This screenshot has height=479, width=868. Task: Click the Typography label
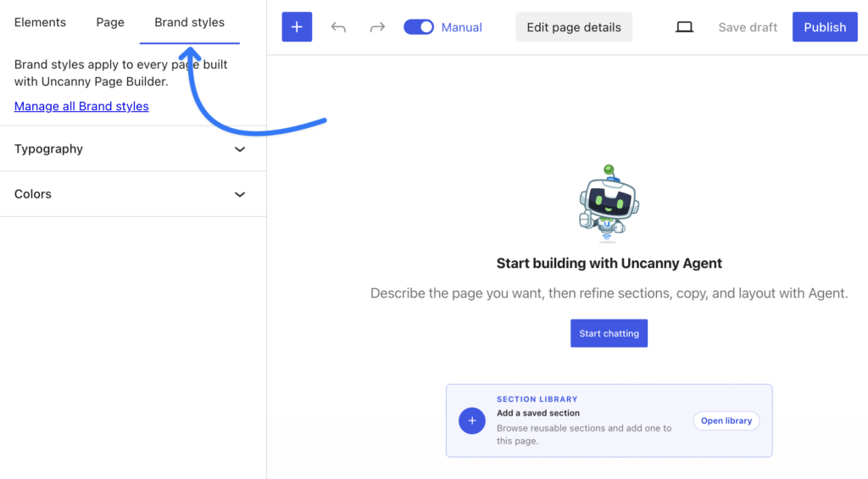(x=48, y=149)
